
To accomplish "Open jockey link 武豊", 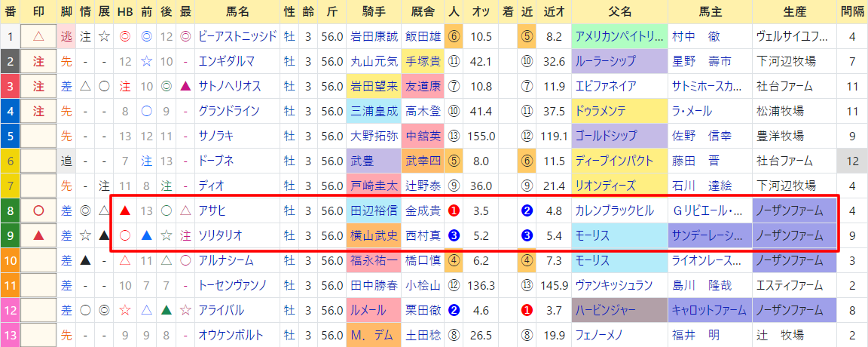I will coord(362,161).
